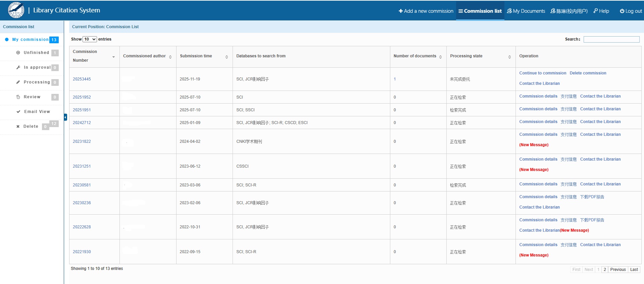Click the Review sidebar icon

18,97
